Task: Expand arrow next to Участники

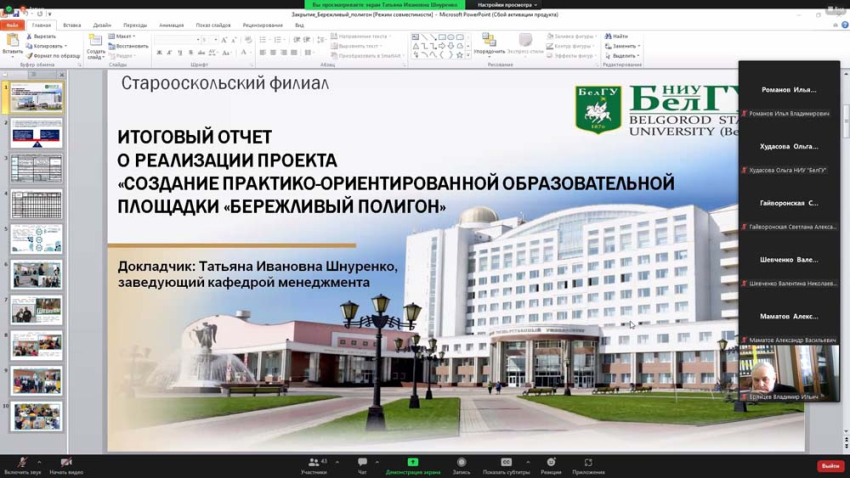Action: pyautogui.click(x=337, y=462)
